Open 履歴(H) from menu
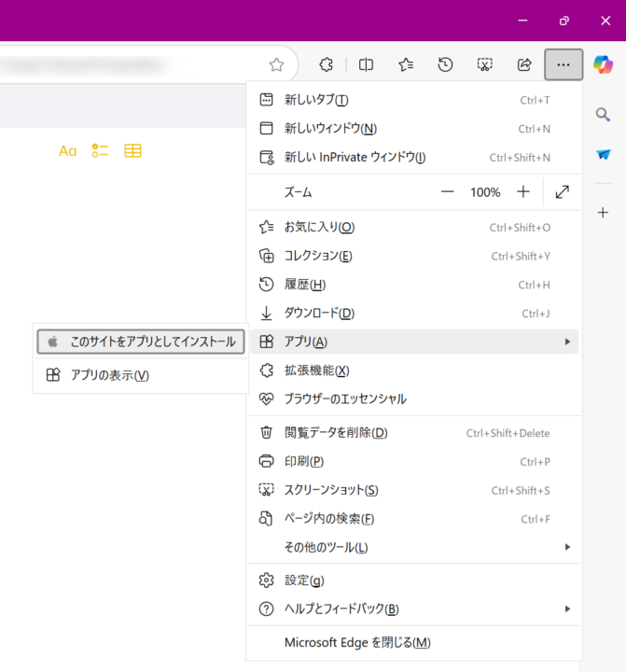The image size is (626, 672). (414, 285)
